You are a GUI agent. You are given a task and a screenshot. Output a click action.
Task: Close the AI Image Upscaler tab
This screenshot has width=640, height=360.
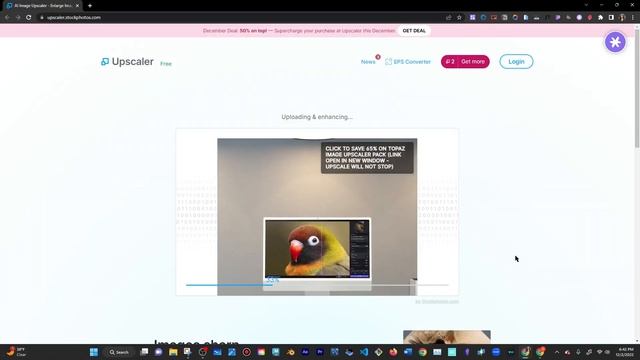(x=77, y=6)
